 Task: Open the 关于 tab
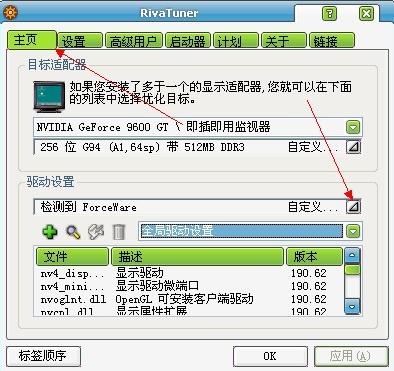coord(284,41)
